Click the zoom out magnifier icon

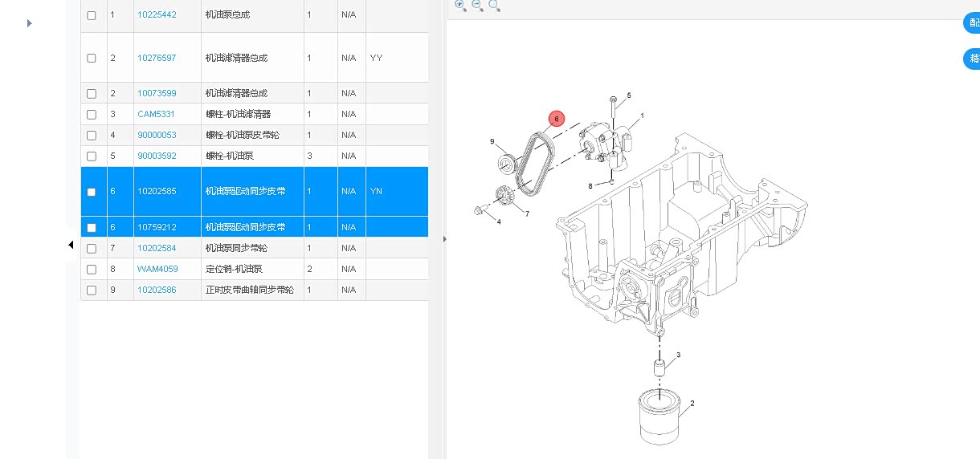[x=477, y=5]
